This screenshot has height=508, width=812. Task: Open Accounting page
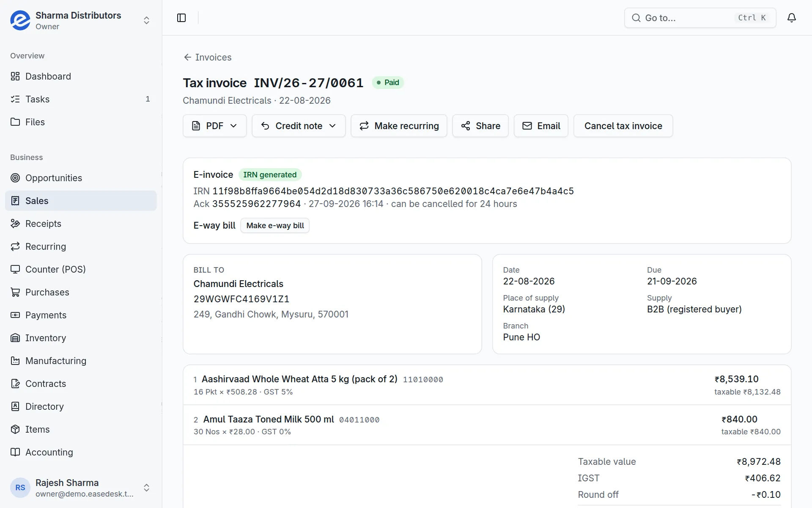[x=81, y=452]
